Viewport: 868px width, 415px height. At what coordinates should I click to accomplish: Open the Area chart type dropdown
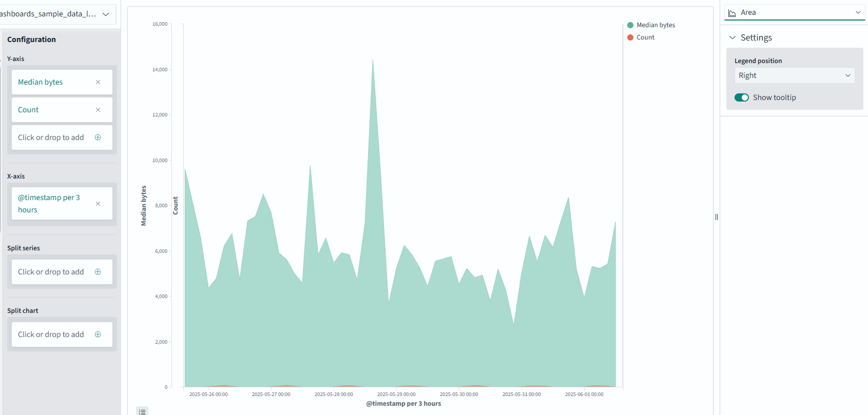click(x=795, y=12)
